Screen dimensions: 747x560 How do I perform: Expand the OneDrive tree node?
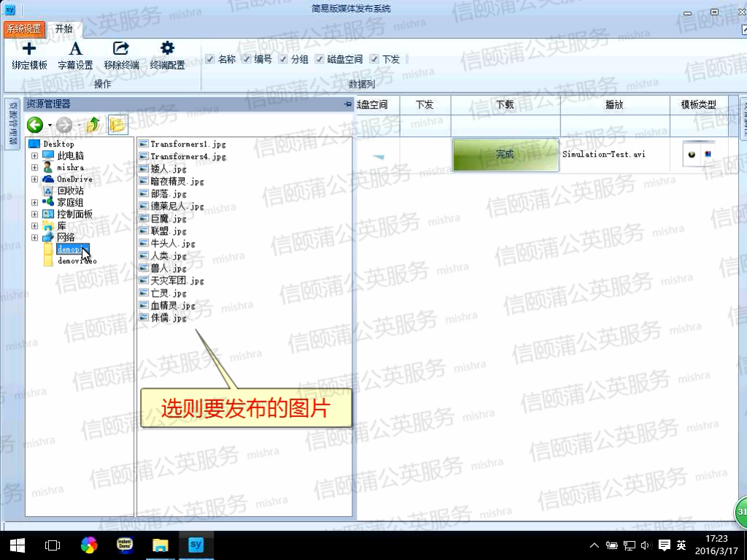point(34,179)
